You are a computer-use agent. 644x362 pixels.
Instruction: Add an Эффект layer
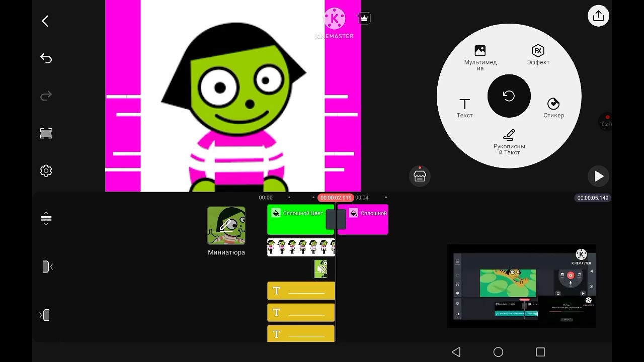538,55
